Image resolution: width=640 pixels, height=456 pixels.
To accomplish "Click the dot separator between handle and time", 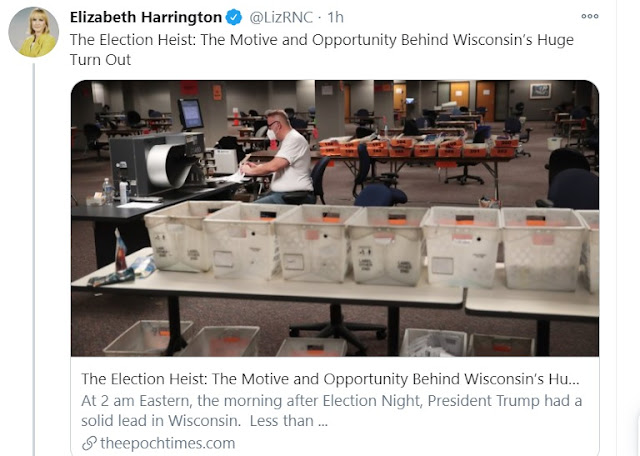I will click(320, 18).
